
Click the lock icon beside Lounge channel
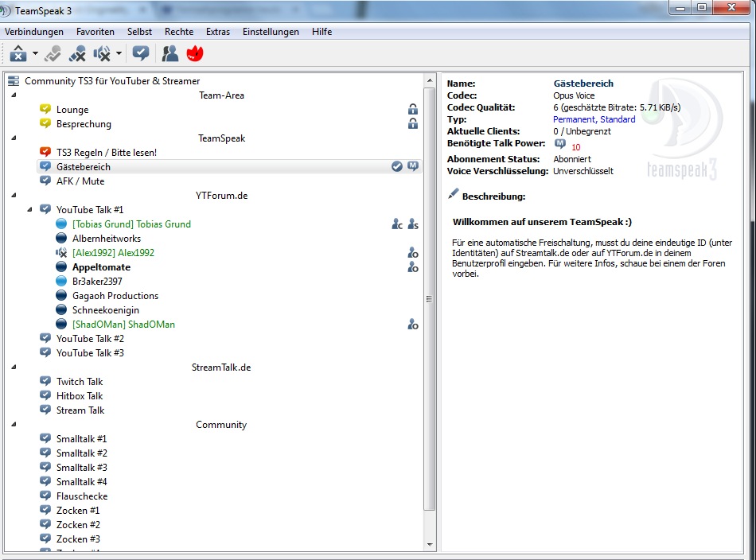click(413, 110)
